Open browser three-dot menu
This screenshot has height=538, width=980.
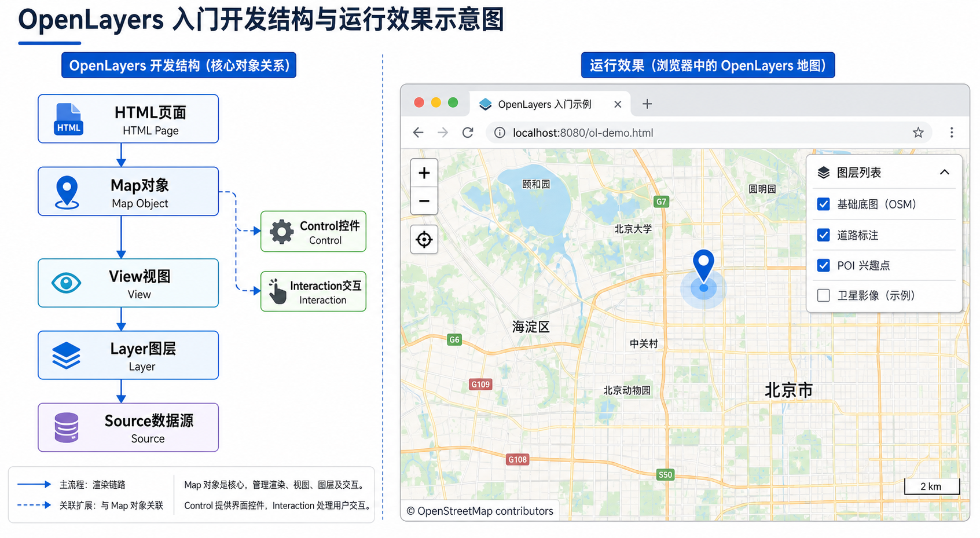(x=952, y=133)
